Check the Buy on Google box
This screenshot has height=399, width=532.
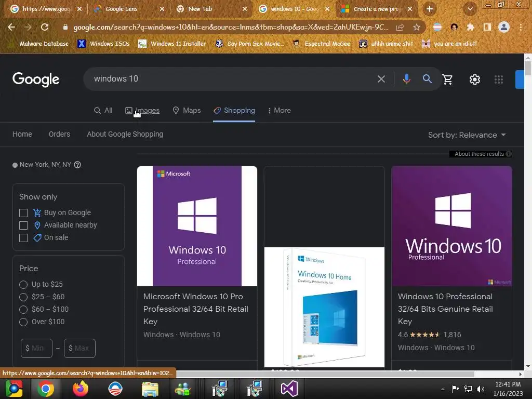pos(23,212)
